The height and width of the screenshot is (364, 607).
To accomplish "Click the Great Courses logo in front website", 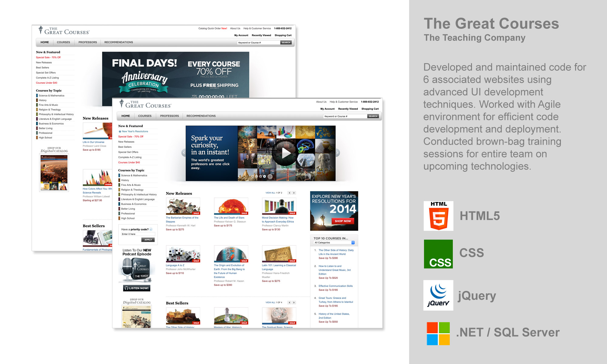I will click(145, 104).
